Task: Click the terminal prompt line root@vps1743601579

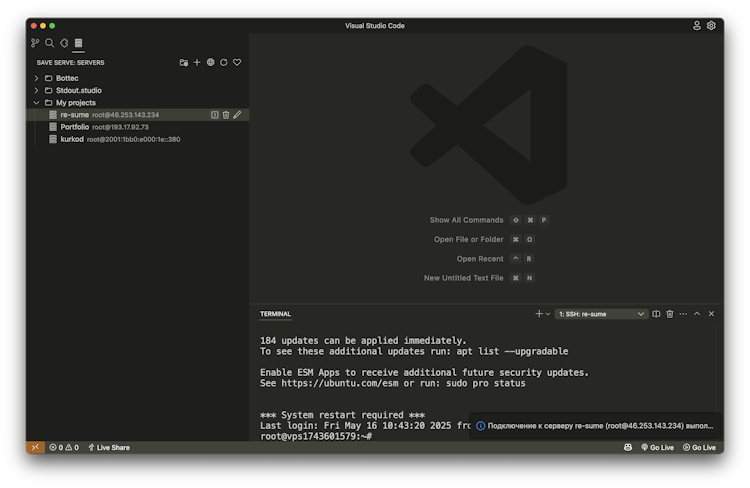Action: click(316, 436)
